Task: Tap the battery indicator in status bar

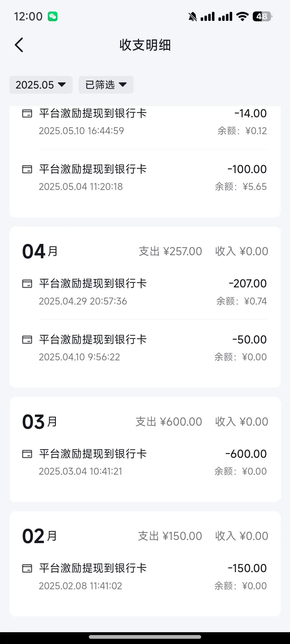Action: pyautogui.click(x=262, y=17)
